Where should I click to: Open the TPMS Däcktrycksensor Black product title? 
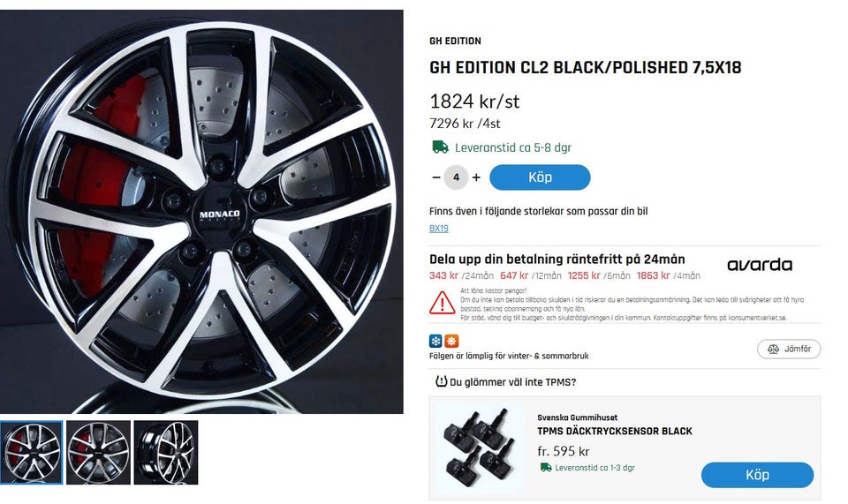[614, 432]
